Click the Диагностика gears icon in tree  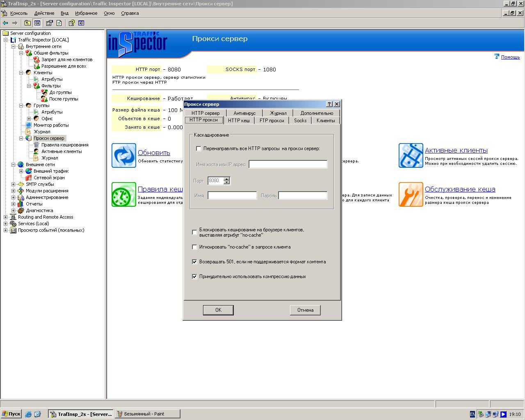pyautogui.click(x=21, y=210)
